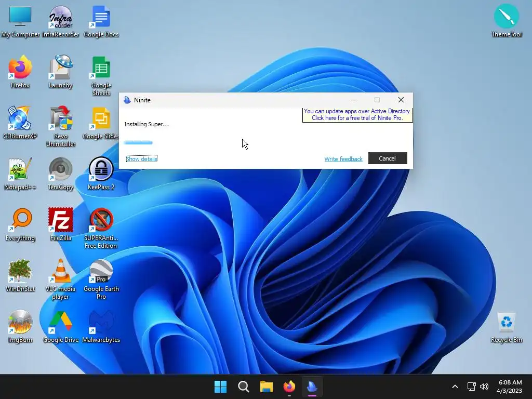Open taskbar Search
Screen dimensions: 532x399
click(243, 387)
